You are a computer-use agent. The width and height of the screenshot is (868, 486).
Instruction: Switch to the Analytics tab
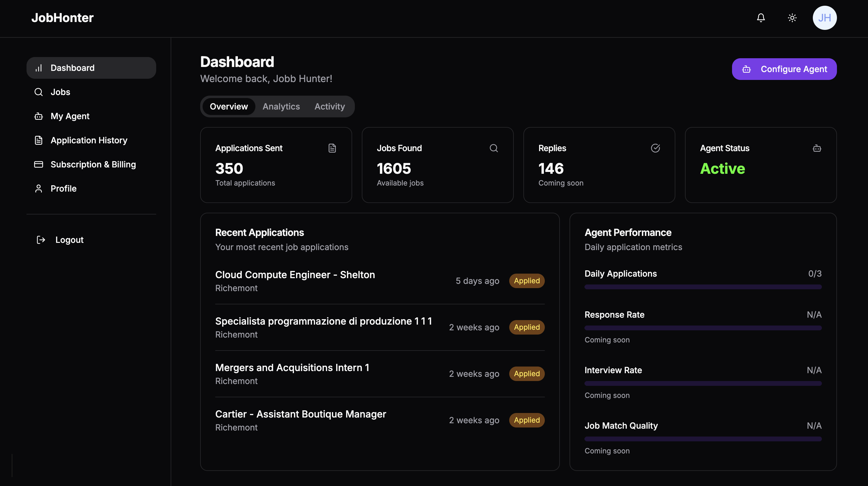click(281, 106)
